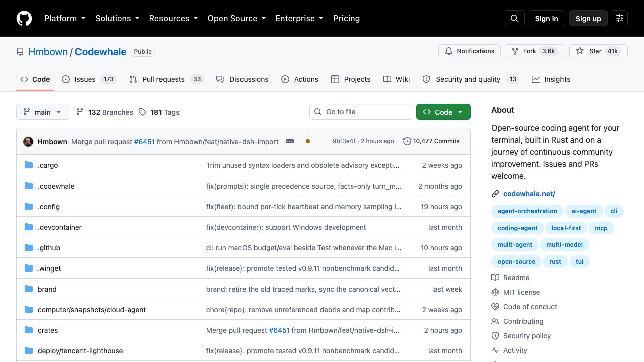Open the .devcontainer folder
The image size is (644, 362).
60,227
